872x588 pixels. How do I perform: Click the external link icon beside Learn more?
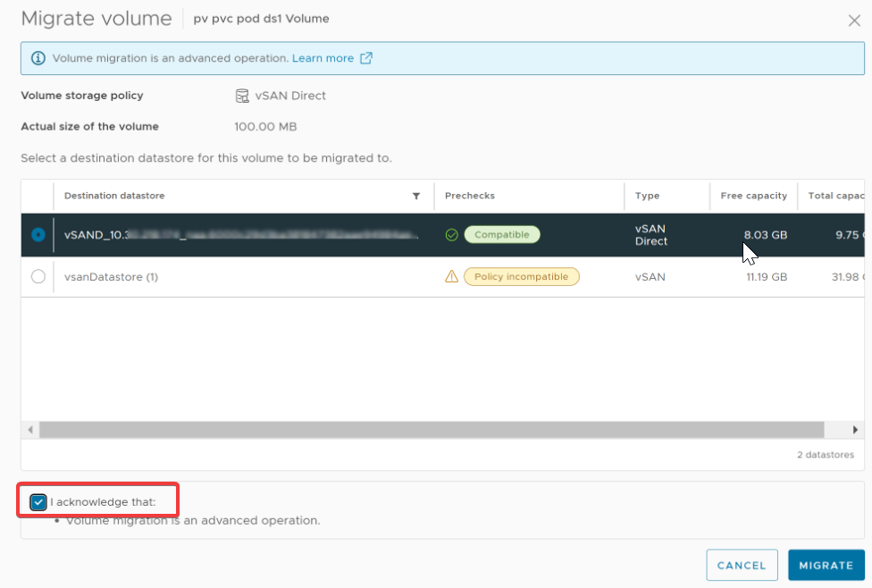pos(366,58)
